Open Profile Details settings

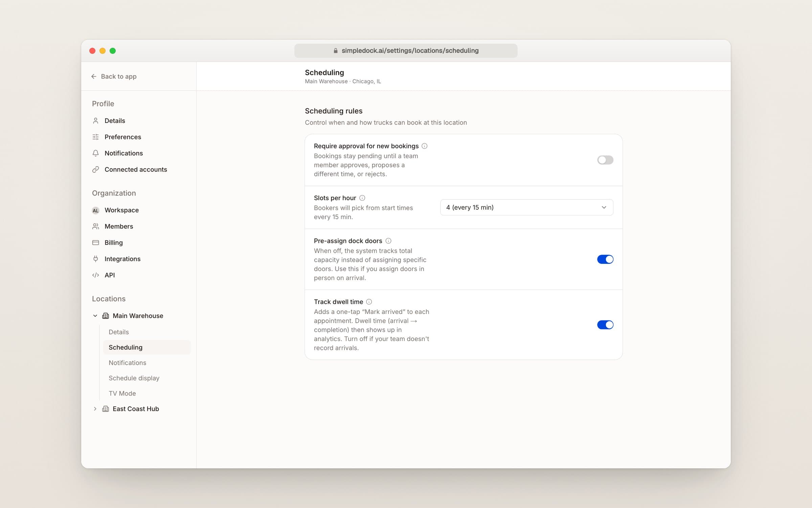(115, 121)
